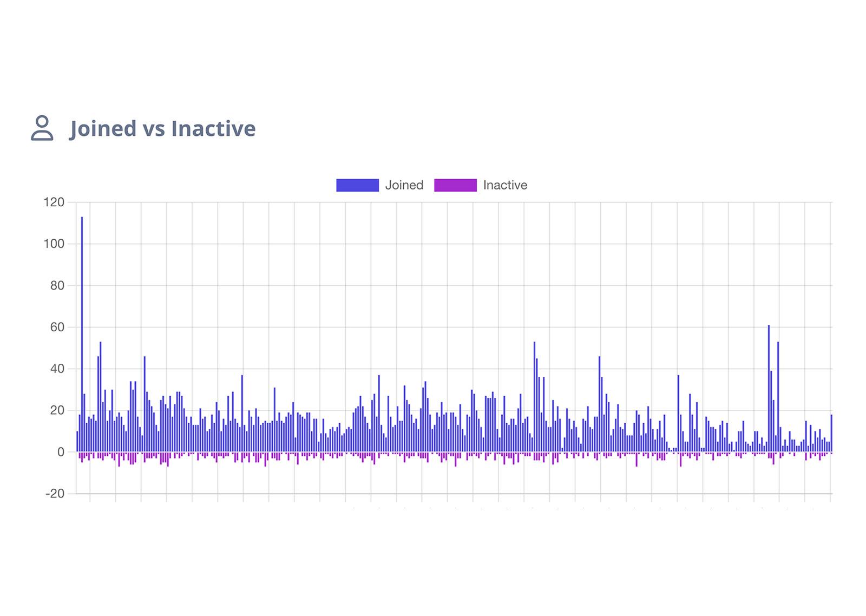Select the "Joined vs Inactive" chart title

click(x=162, y=129)
